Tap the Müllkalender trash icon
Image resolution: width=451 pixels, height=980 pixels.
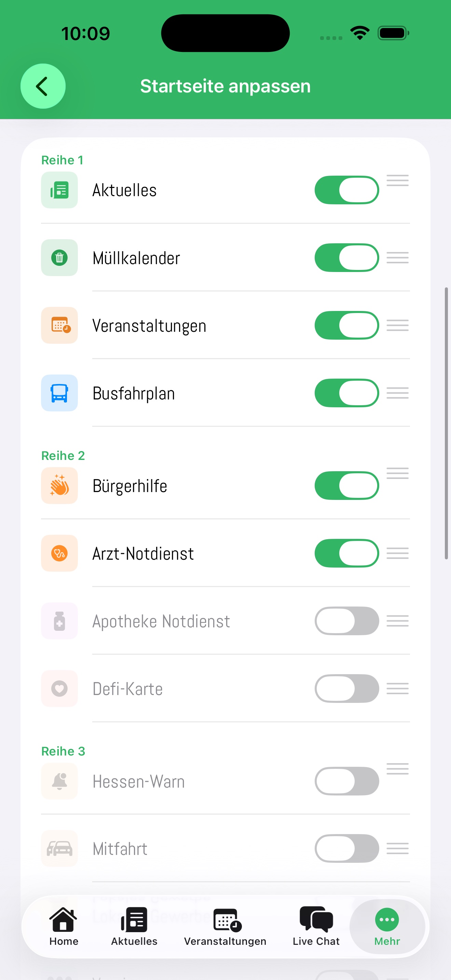tap(59, 258)
